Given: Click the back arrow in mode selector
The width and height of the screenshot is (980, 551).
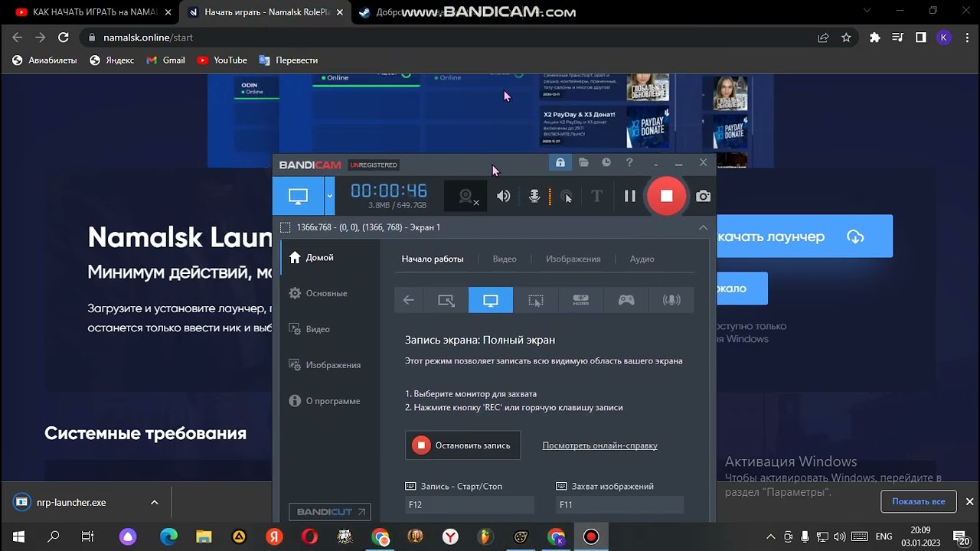Looking at the screenshot, I should pos(409,300).
